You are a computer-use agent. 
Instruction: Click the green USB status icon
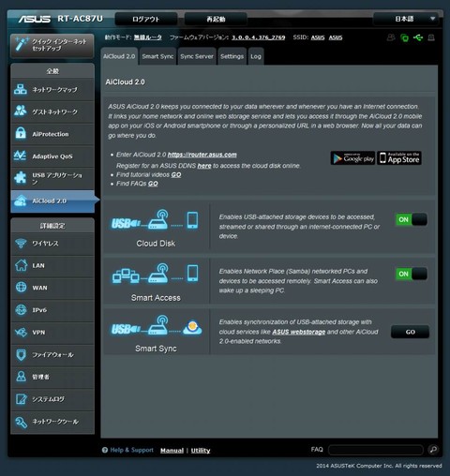pyautogui.click(x=418, y=37)
